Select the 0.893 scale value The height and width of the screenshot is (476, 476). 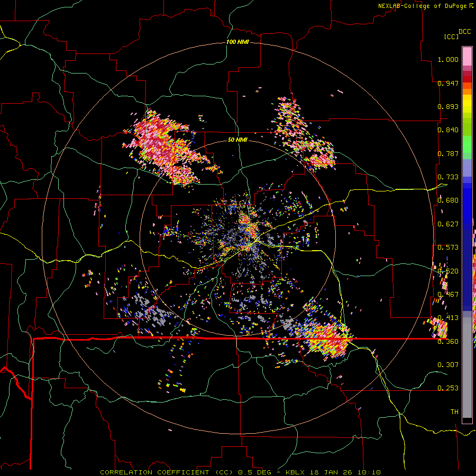coord(448,106)
